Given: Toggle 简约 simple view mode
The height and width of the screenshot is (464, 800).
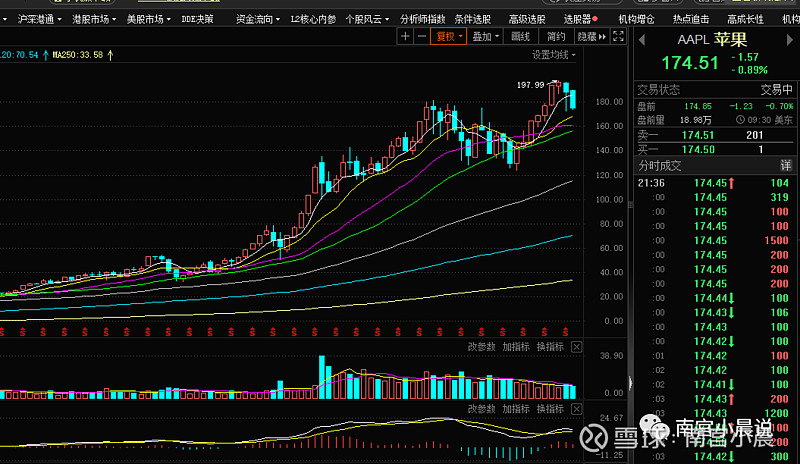Looking at the screenshot, I should click(556, 36).
